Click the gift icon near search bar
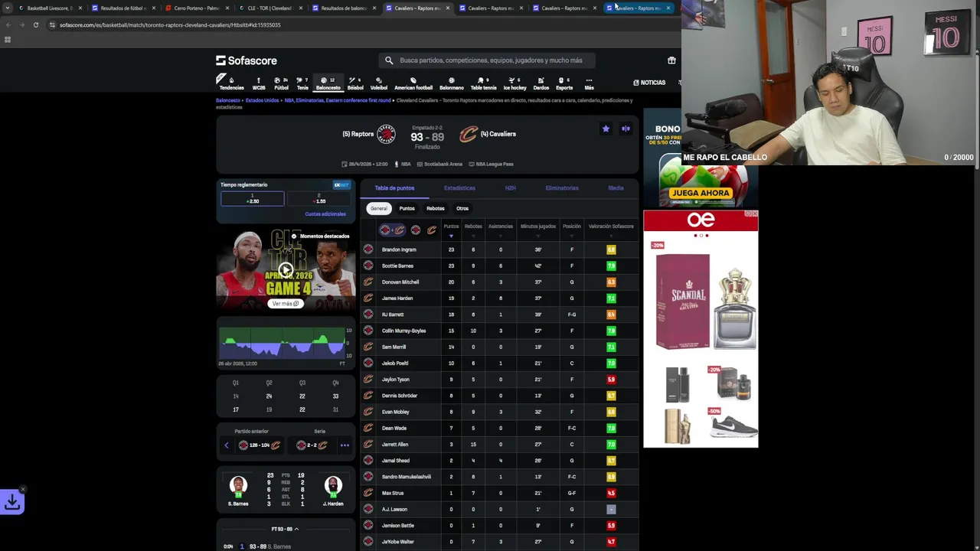980x551 pixels. (x=671, y=60)
